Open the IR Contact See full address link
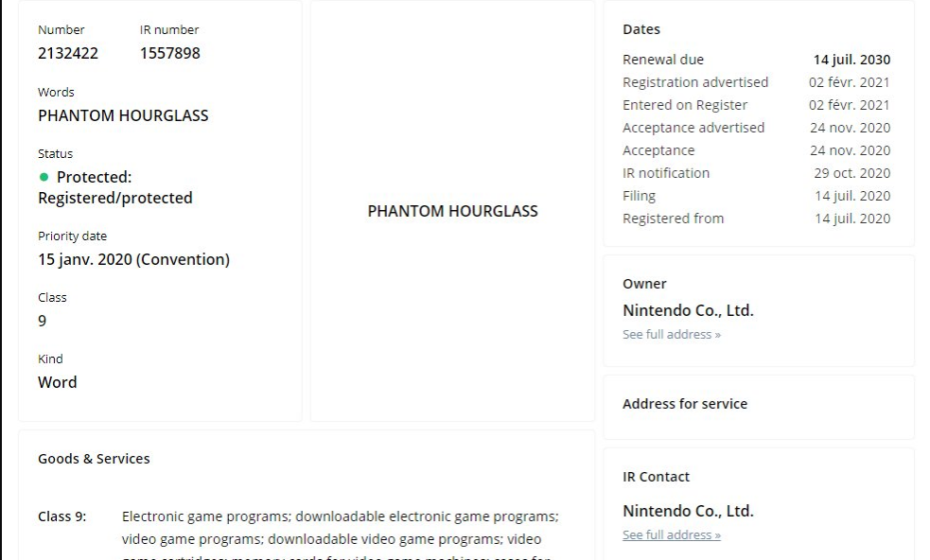Viewport: 930px width, 560px height. [671, 535]
